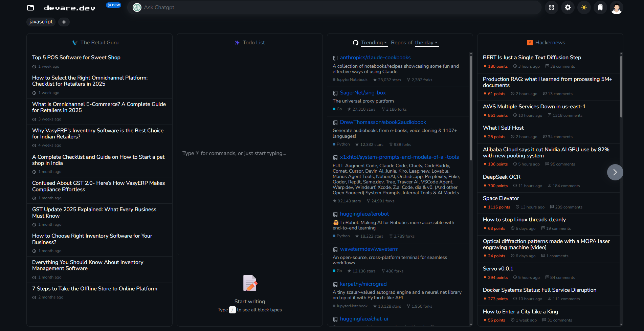The width and height of the screenshot is (644, 331).
Task: Toggle light theme with sun icon
Action: point(584,7)
